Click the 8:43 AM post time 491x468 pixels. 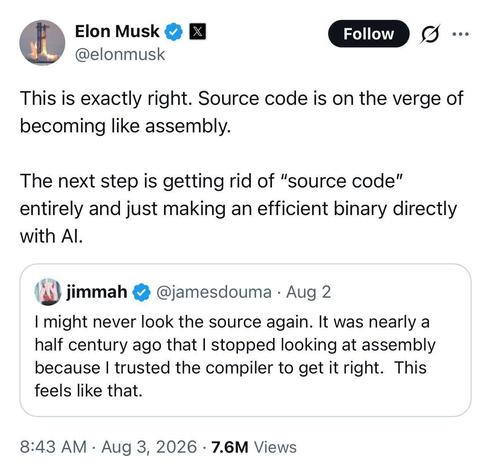coord(53,447)
